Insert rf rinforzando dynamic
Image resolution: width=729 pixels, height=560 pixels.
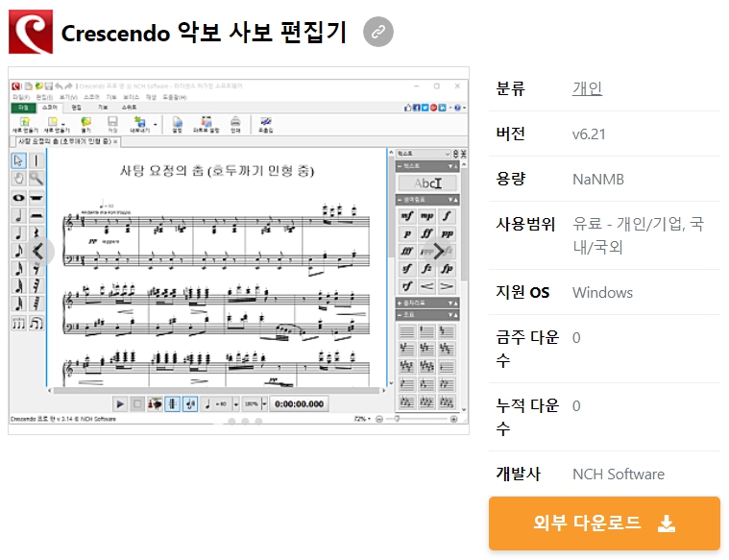(x=407, y=286)
